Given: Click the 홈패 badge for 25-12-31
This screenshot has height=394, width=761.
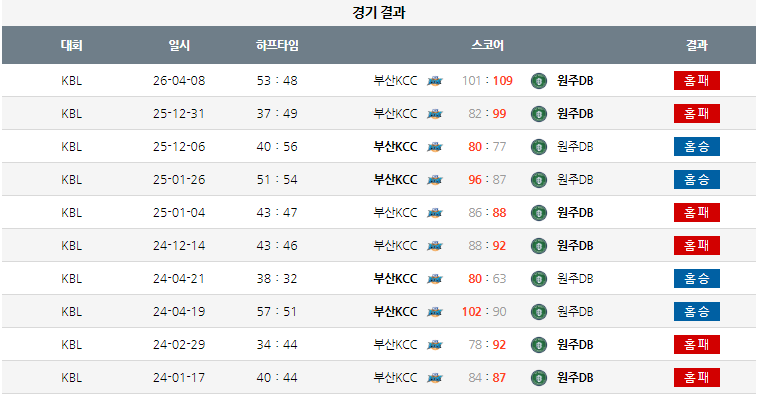Looking at the screenshot, I should 696,114.
